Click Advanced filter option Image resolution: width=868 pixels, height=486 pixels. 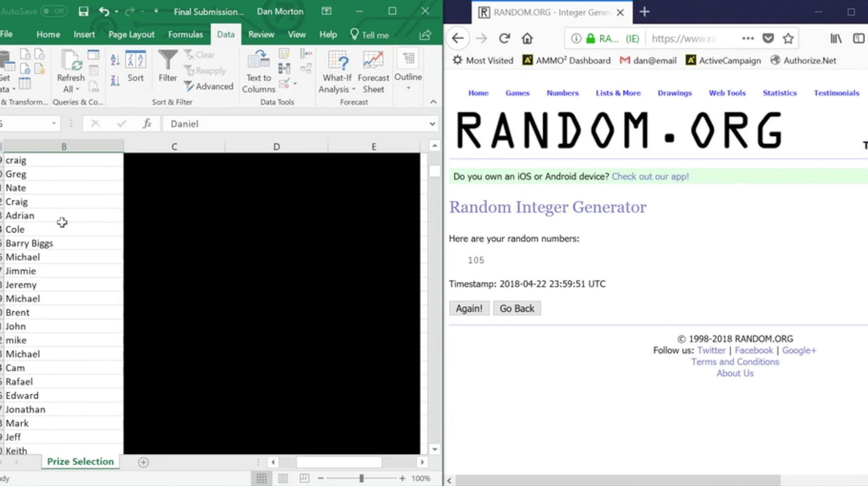coord(209,86)
